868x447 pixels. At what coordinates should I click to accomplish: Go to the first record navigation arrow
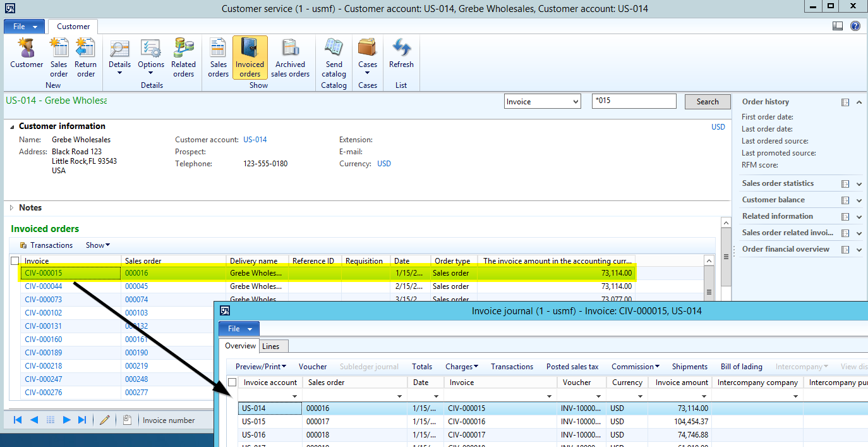point(18,420)
